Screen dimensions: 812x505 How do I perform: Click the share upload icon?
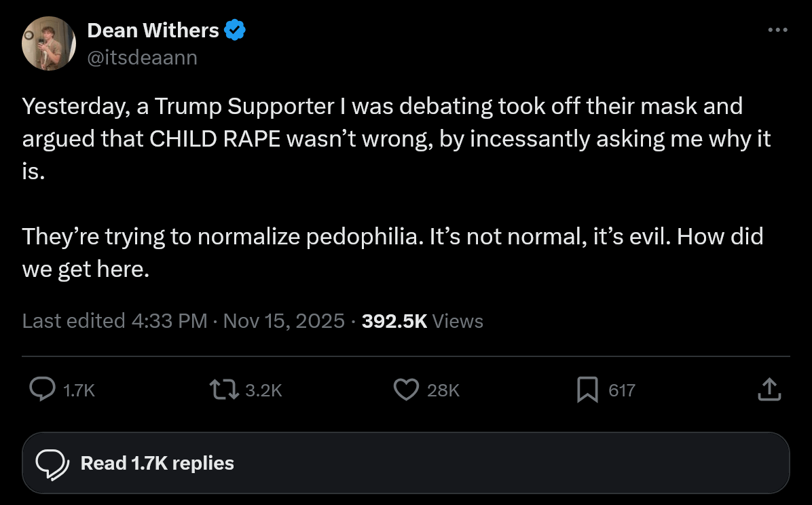769,390
